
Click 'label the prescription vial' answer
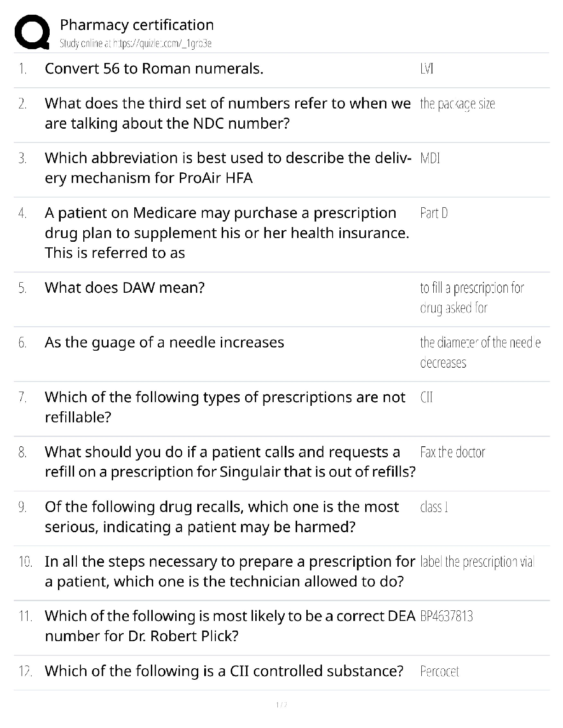coord(477,562)
